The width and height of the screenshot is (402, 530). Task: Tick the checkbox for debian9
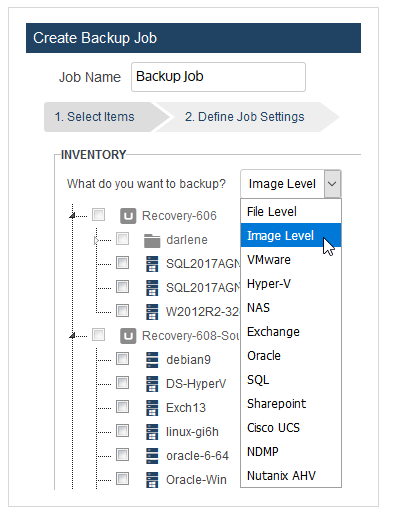click(x=122, y=358)
